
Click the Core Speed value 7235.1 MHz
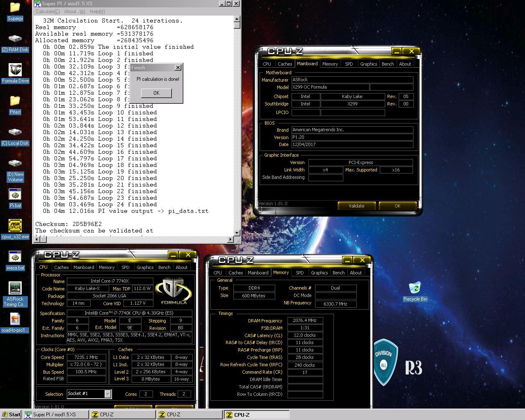pos(86,357)
